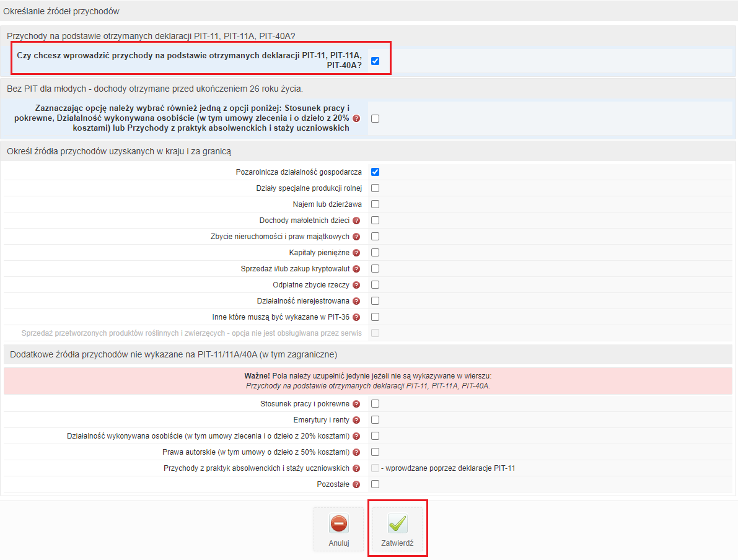The width and height of the screenshot is (738, 560).
Task: Click the pink 'Ważne!' notice text
Action: (368, 381)
